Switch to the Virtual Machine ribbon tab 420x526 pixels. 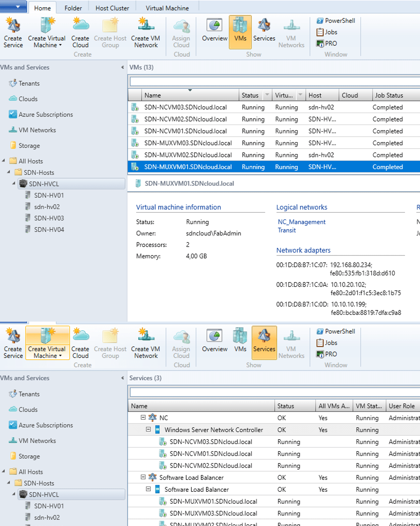tap(167, 8)
